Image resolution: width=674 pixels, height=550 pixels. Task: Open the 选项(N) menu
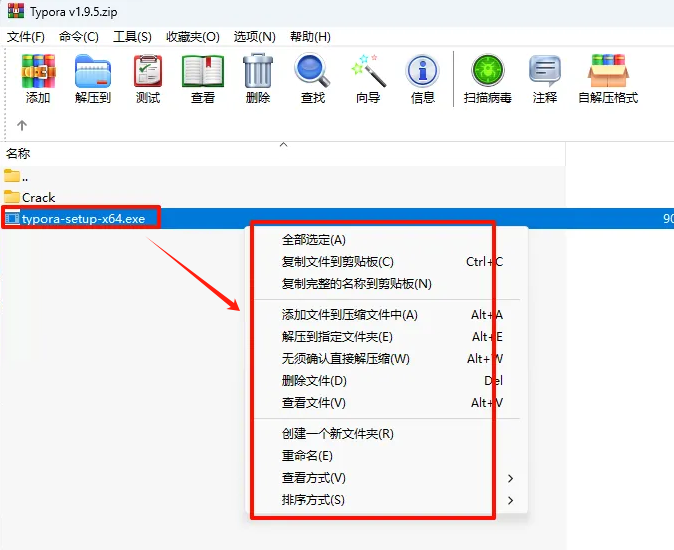254,37
